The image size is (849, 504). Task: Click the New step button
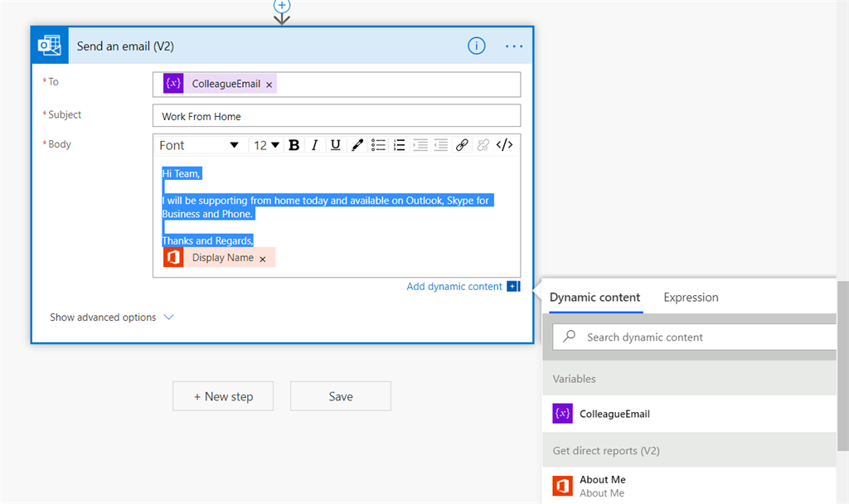(223, 396)
